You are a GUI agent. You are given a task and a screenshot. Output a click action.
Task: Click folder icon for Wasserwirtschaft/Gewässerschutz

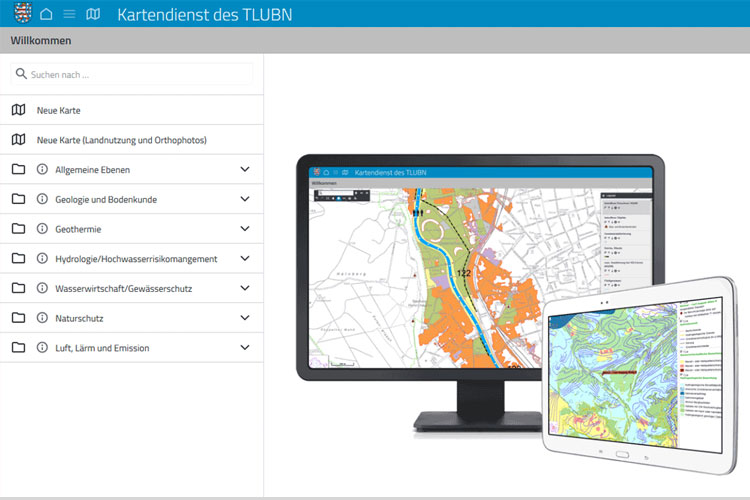(19, 288)
